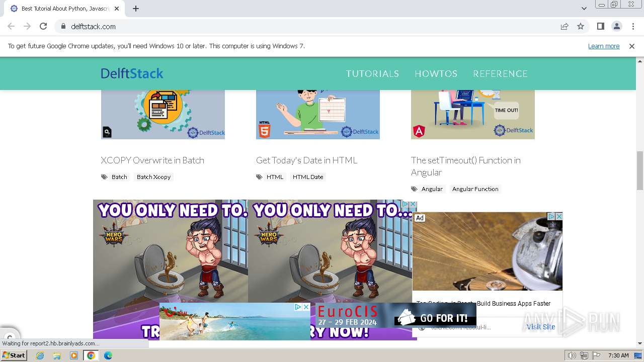Open the volume tray icon
Image resolution: width=644 pixels, height=362 pixels.
pos(572,355)
